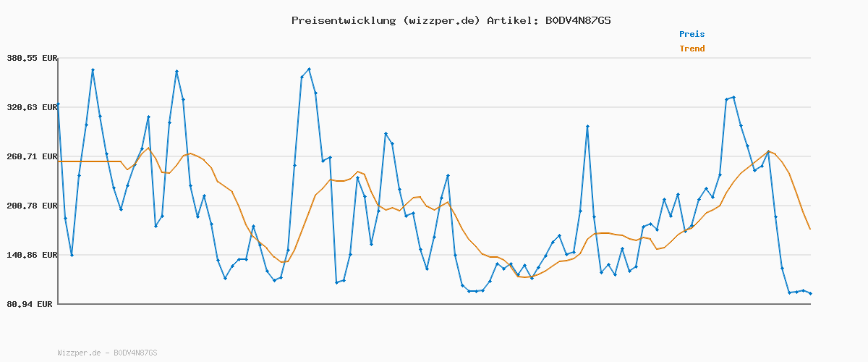Select the 380.55 EUR y-axis label
Viewport: 868px width, 362px height.
point(32,58)
